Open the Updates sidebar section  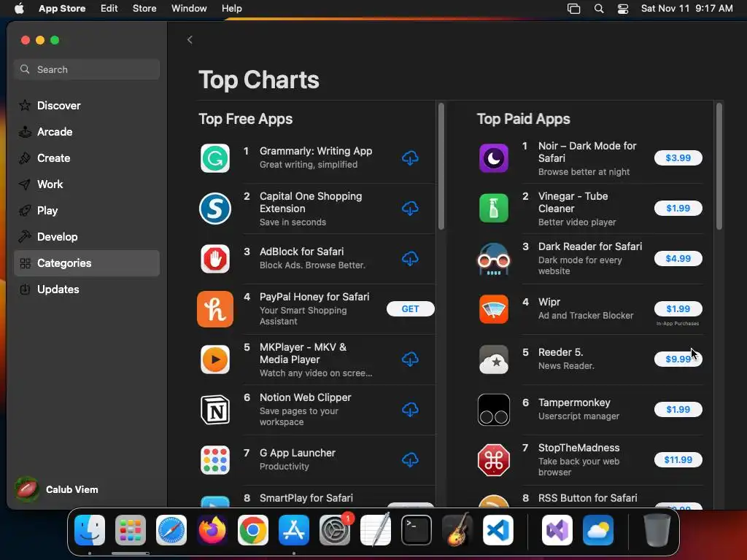coord(87,289)
